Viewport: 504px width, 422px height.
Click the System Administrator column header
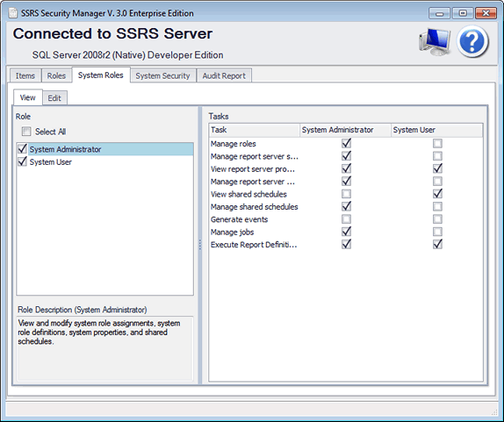coord(346,130)
